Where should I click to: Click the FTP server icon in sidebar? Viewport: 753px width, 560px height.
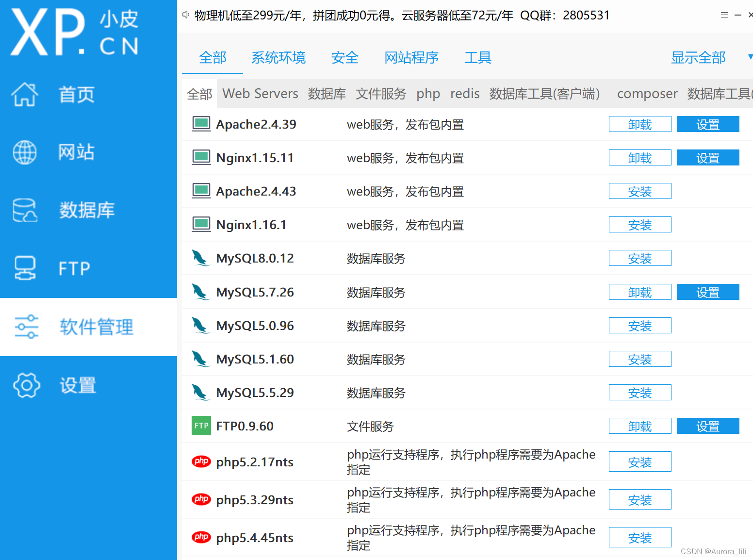25,268
